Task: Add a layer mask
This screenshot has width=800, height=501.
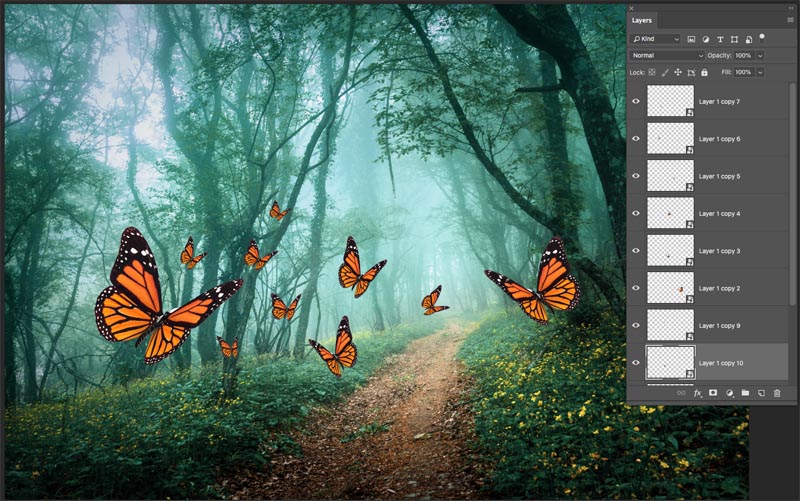Action: (x=713, y=393)
